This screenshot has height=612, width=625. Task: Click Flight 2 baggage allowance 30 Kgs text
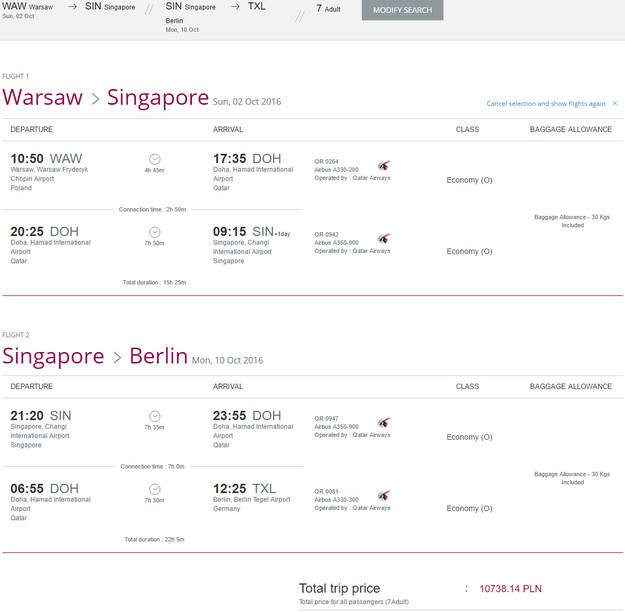point(572,478)
